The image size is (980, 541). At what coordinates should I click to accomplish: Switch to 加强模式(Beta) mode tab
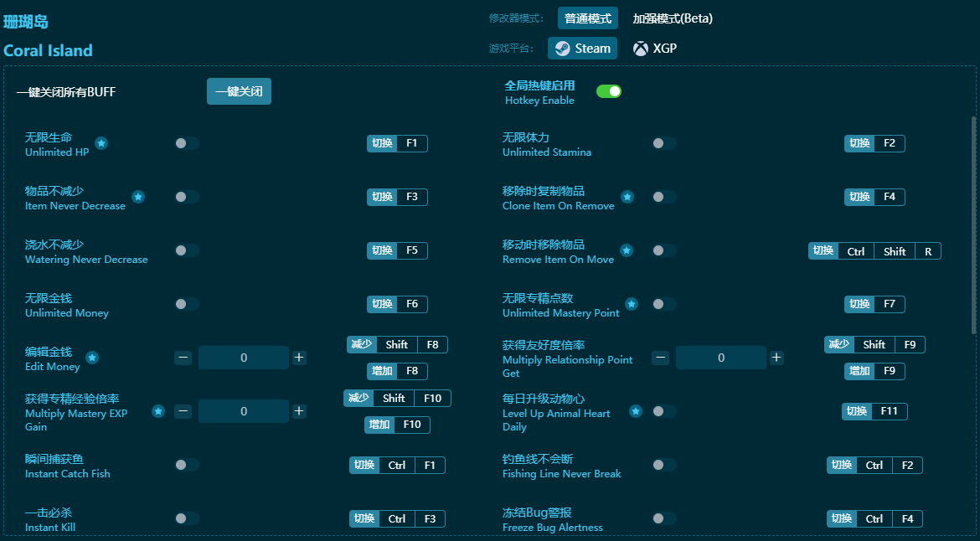click(x=672, y=18)
